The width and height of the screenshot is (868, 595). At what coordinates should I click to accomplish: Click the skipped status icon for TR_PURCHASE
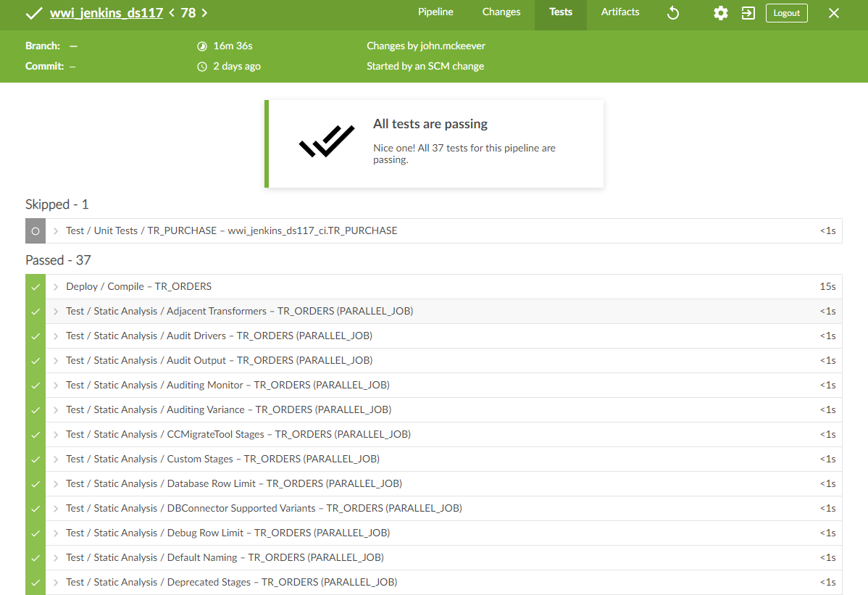[35, 231]
